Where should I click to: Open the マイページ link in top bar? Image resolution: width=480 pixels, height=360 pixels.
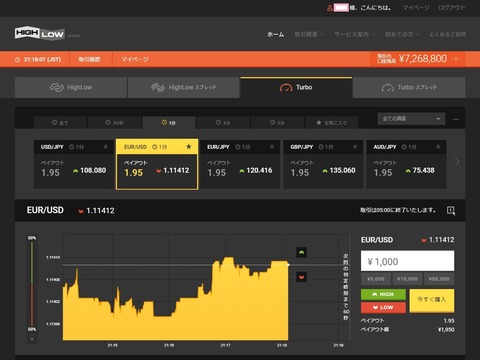click(416, 8)
